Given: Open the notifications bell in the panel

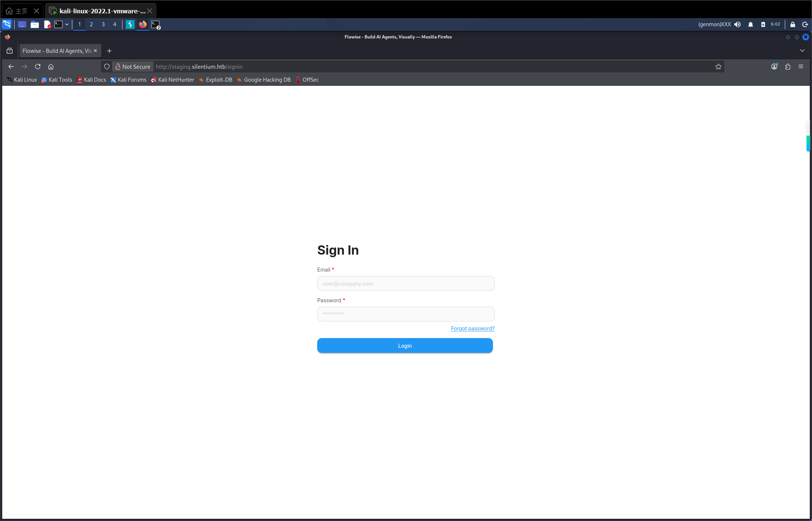Looking at the screenshot, I should (x=750, y=24).
